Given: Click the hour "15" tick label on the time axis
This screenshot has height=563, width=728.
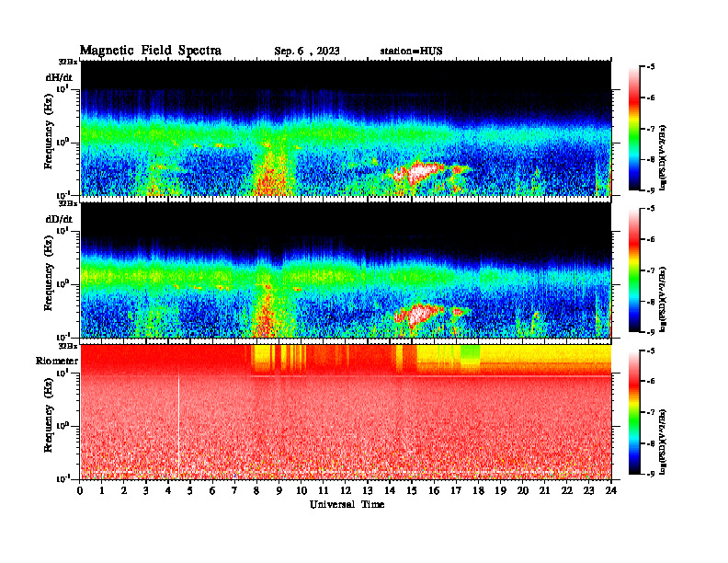Looking at the screenshot, I should (x=412, y=491).
